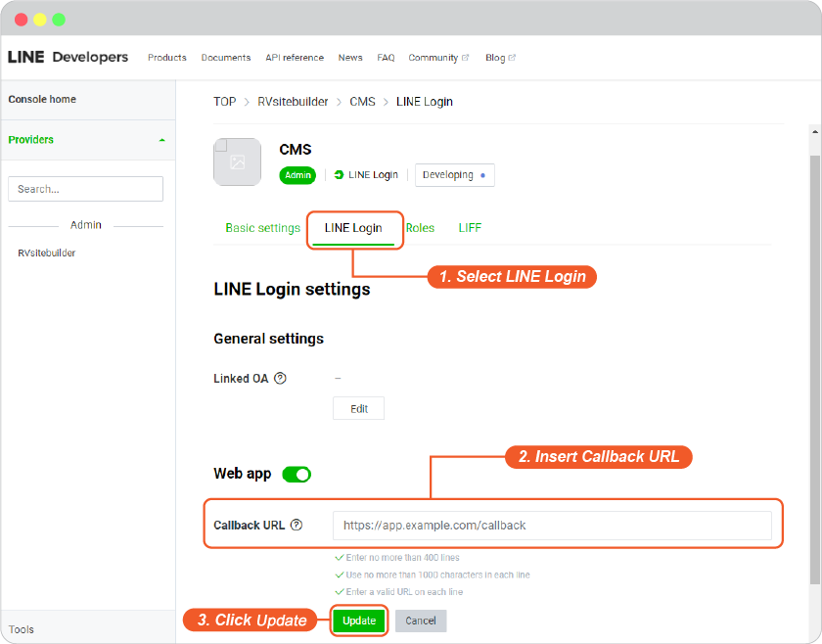
Task: Click the RVsitebuilder breadcrumb link
Action: [x=293, y=102]
